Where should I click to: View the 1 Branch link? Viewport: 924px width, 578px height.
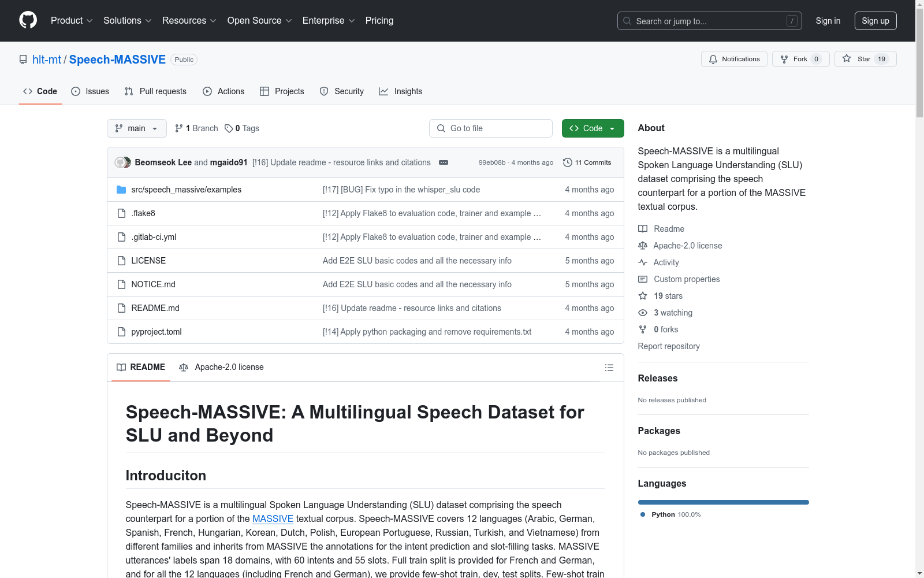point(197,128)
